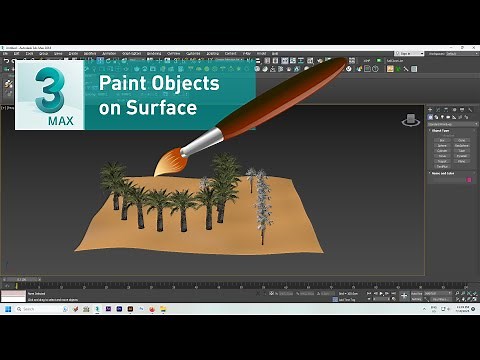
Task: Show hidden icons in Windows system tray
Action: 424,309
